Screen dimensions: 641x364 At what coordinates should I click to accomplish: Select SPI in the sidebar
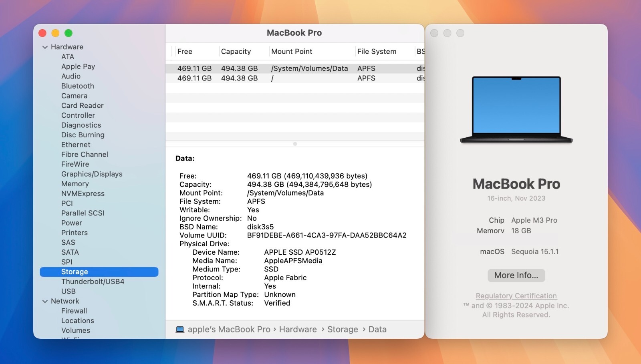click(67, 262)
